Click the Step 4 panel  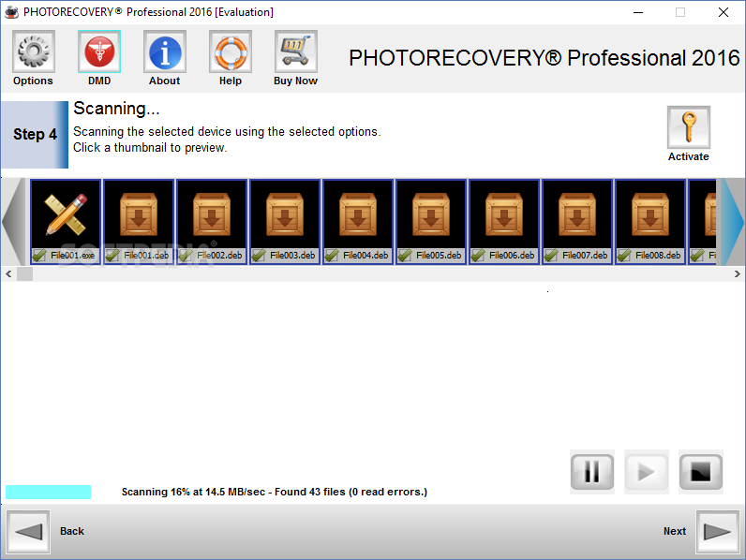[x=35, y=135]
